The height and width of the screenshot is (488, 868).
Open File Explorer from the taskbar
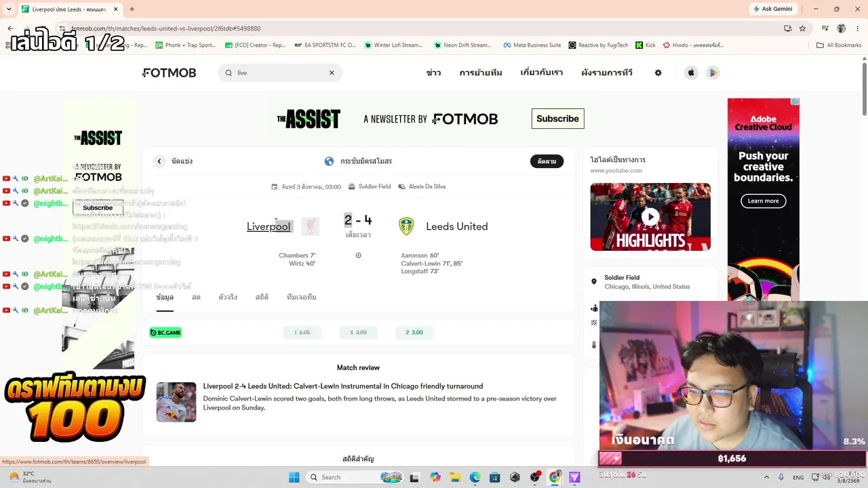pyautogui.click(x=455, y=477)
